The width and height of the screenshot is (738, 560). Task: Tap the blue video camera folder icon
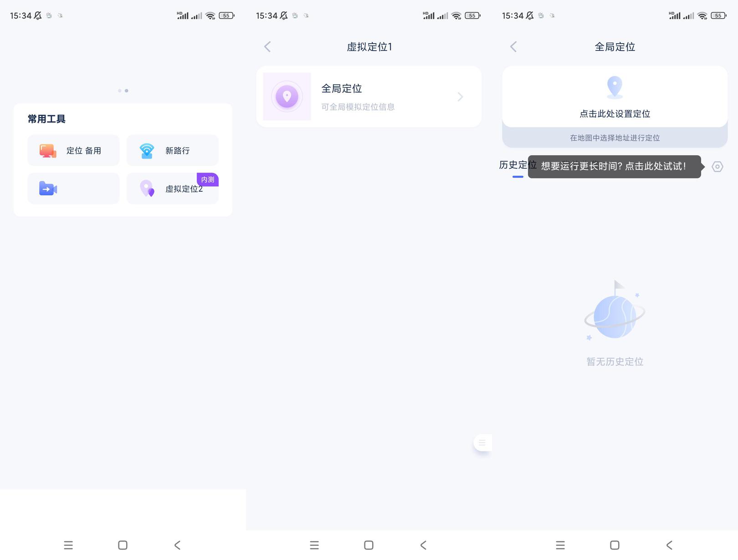pyautogui.click(x=48, y=188)
